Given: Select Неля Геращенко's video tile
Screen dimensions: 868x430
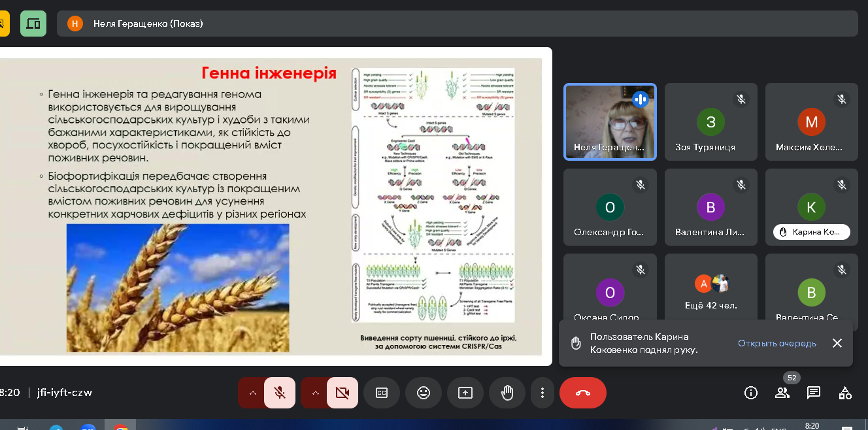Looking at the screenshot, I should (610, 122).
